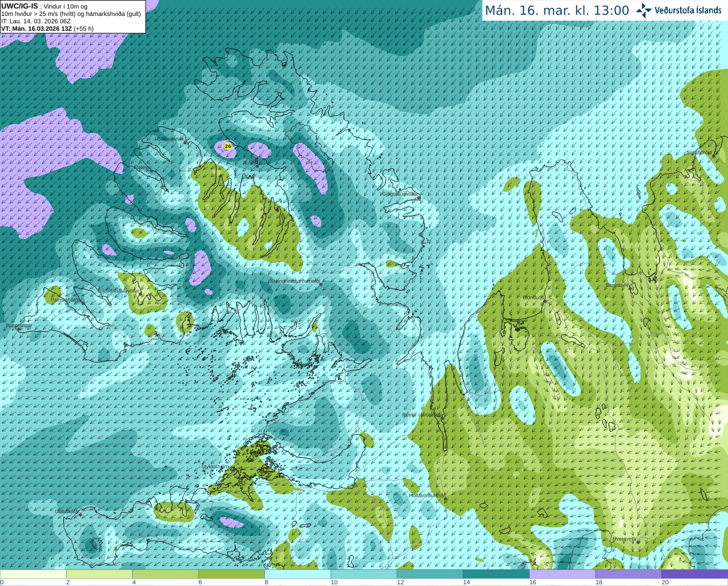Click the 14–16 m/s dark teal legend swatch
Image resolution: width=728 pixels, height=586 pixels.
(x=496, y=574)
